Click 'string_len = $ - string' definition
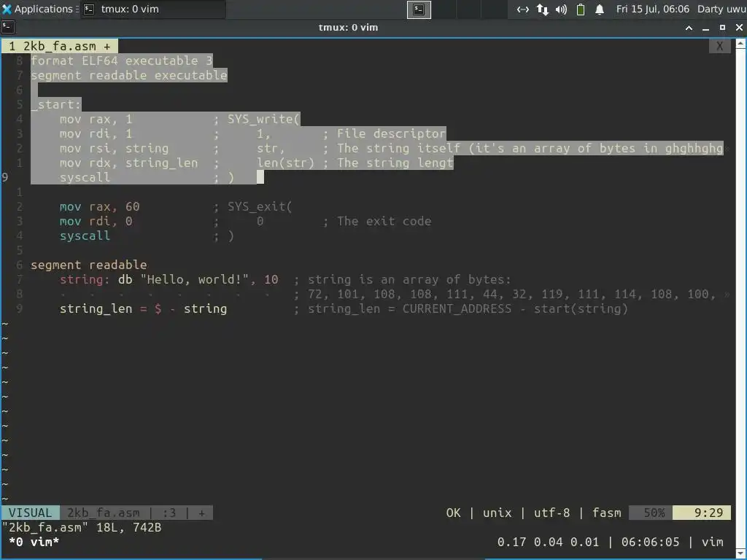The height and width of the screenshot is (560, 747). coord(144,308)
